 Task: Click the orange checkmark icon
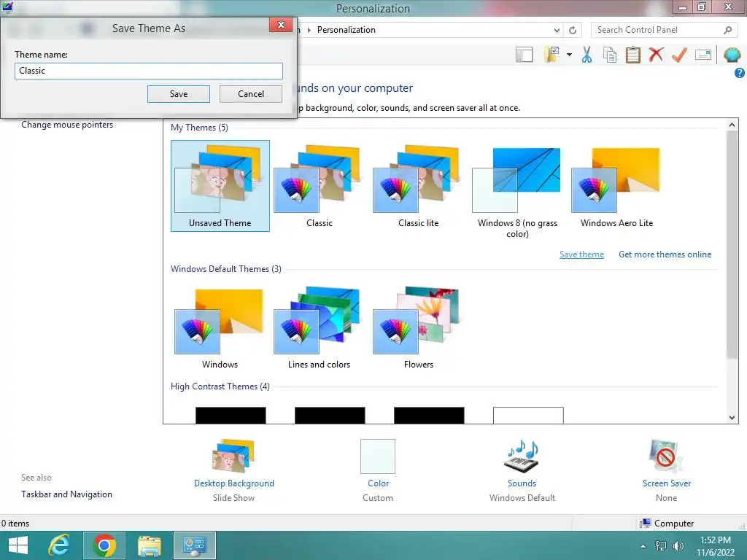679,55
